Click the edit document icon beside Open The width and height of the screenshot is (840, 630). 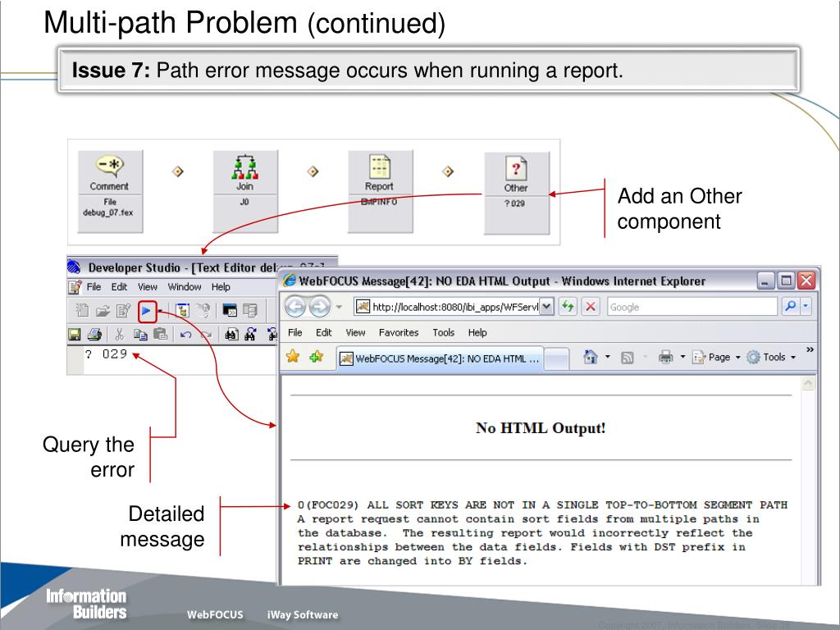123,310
